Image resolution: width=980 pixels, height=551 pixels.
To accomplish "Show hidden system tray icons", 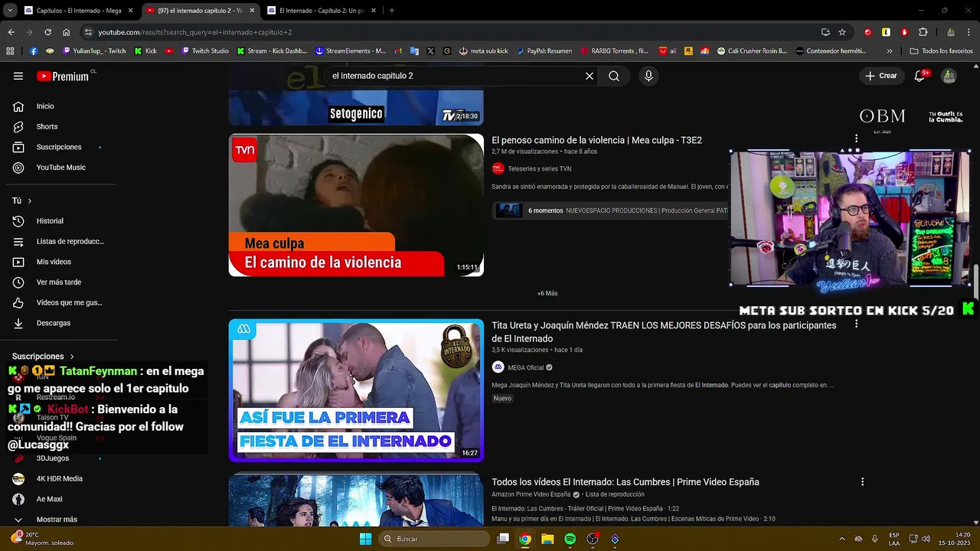I will pos(842,539).
